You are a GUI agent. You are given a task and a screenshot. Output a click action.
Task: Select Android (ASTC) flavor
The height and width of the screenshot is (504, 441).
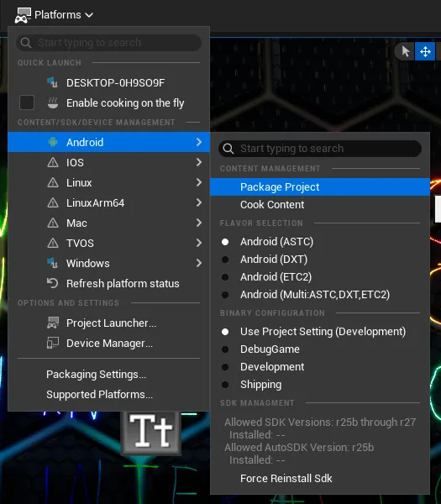click(320, 242)
